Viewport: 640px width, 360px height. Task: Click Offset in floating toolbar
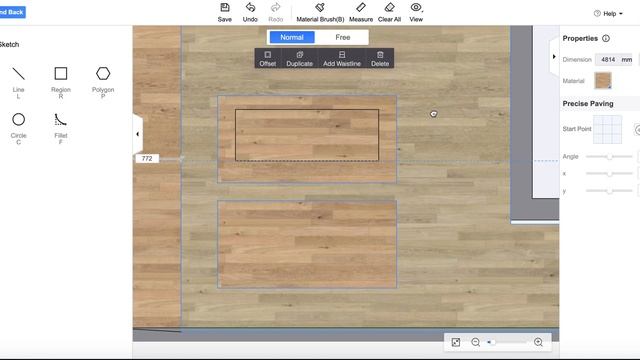pyautogui.click(x=268, y=58)
